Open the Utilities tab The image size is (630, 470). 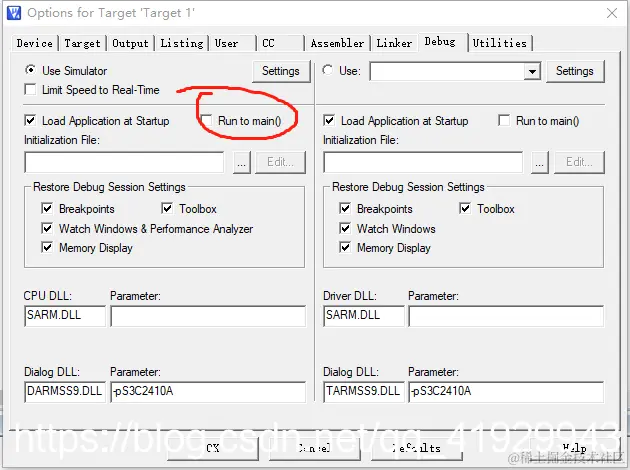500,43
